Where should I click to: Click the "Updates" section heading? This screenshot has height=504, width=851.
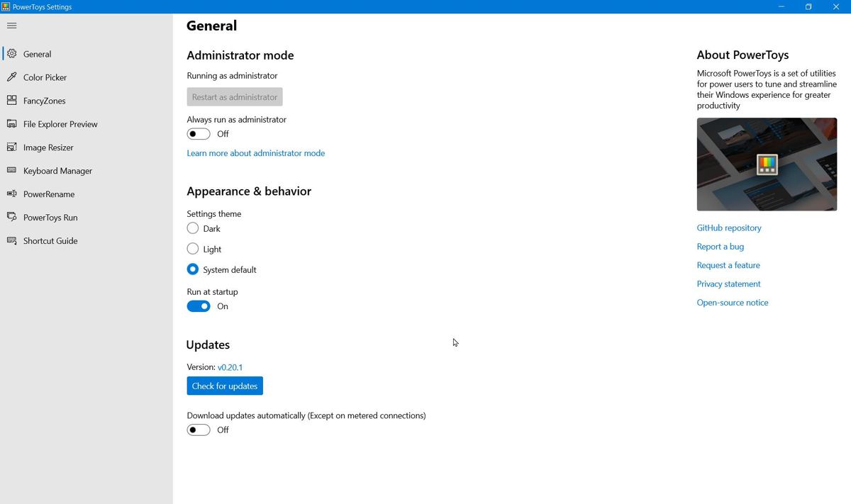point(208,345)
